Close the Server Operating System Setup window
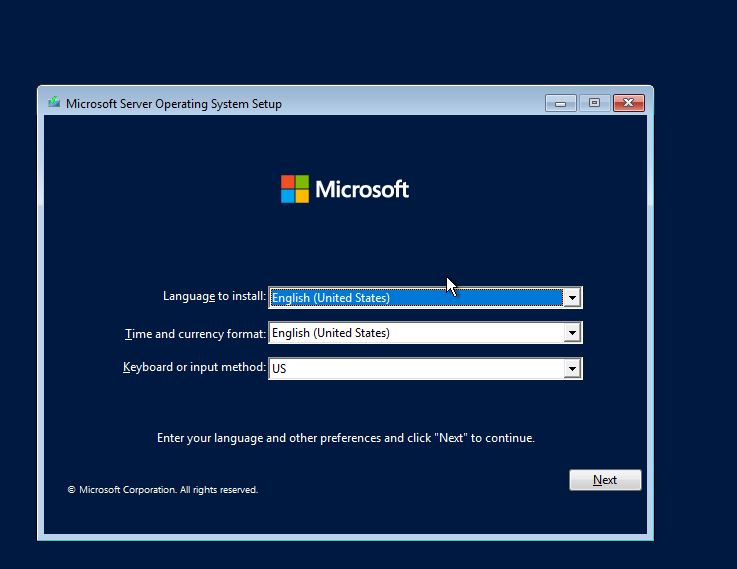737x569 pixels. click(628, 103)
